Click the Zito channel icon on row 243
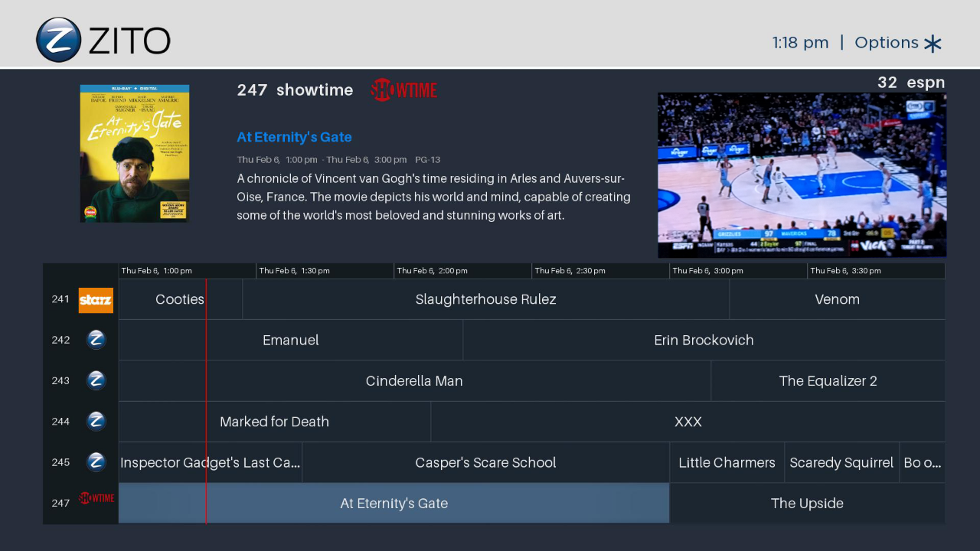This screenshot has width=980, height=551. pyautogui.click(x=96, y=380)
